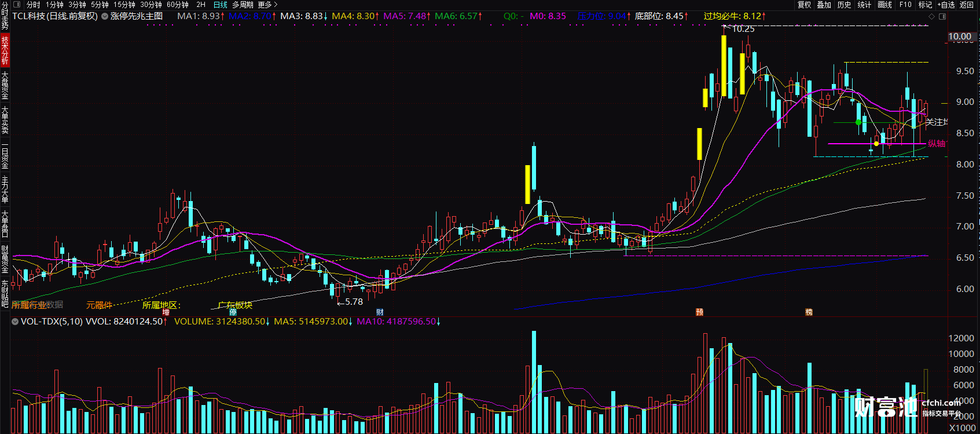Click the 叠加 overlay button
The height and width of the screenshot is (434, 980).
click(824, 5)
